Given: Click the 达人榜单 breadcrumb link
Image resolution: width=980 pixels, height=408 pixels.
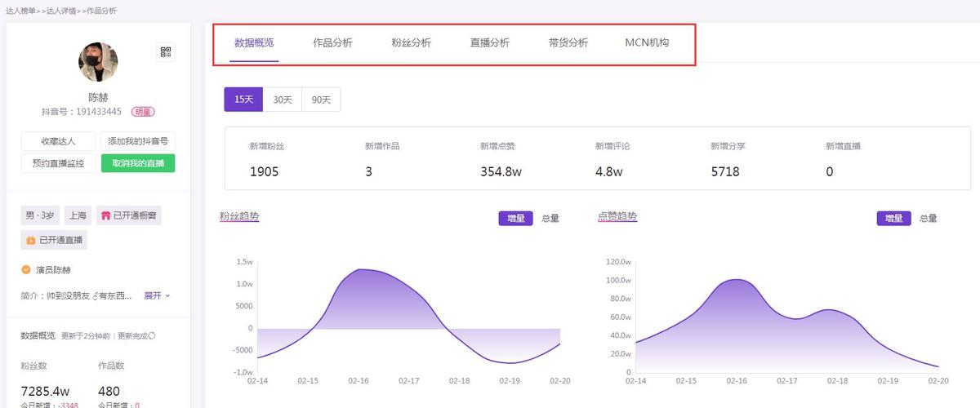Looking at the screenshot, I should [20, 11].
